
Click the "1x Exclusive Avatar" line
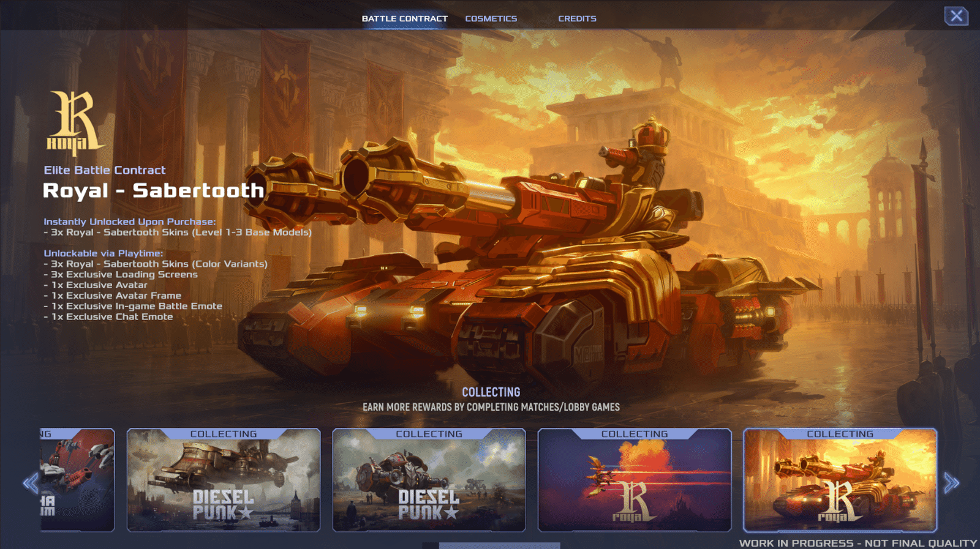click(x=96, y=285)
